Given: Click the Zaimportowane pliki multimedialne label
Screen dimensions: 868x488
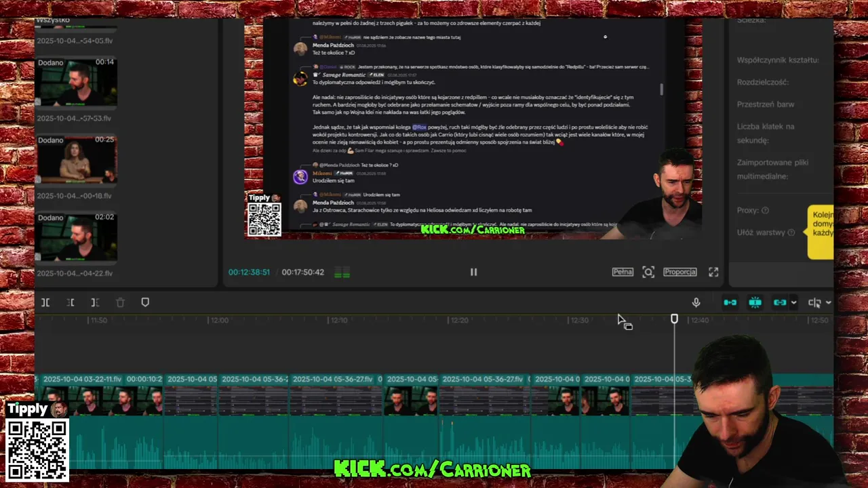Looking at the screenshot, I should (772, 169).
